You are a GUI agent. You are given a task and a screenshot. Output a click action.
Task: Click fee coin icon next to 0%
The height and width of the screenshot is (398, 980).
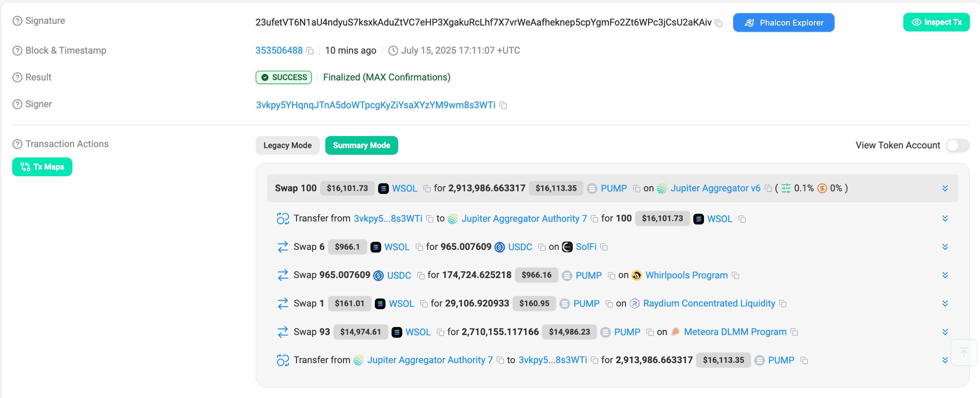822,188
